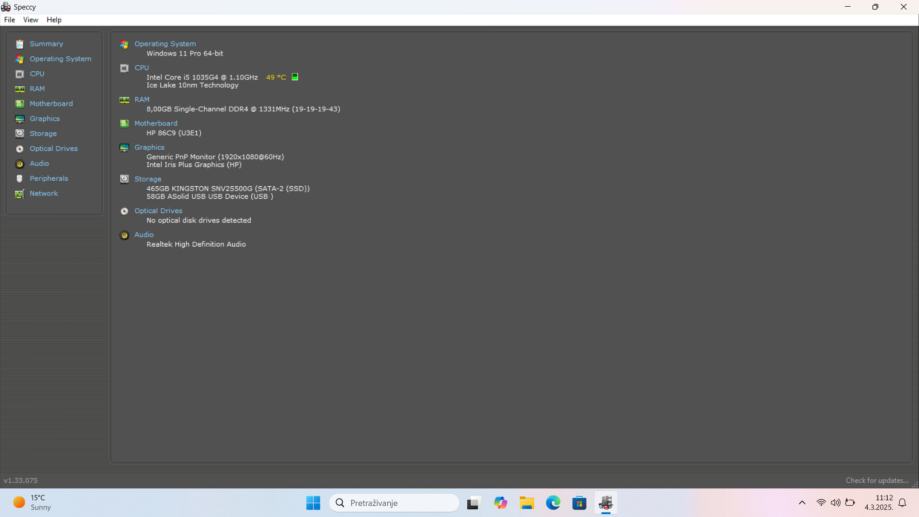Select Operating System in the sidebar
This screenshot has height=517, width=919.
point(60,59)
